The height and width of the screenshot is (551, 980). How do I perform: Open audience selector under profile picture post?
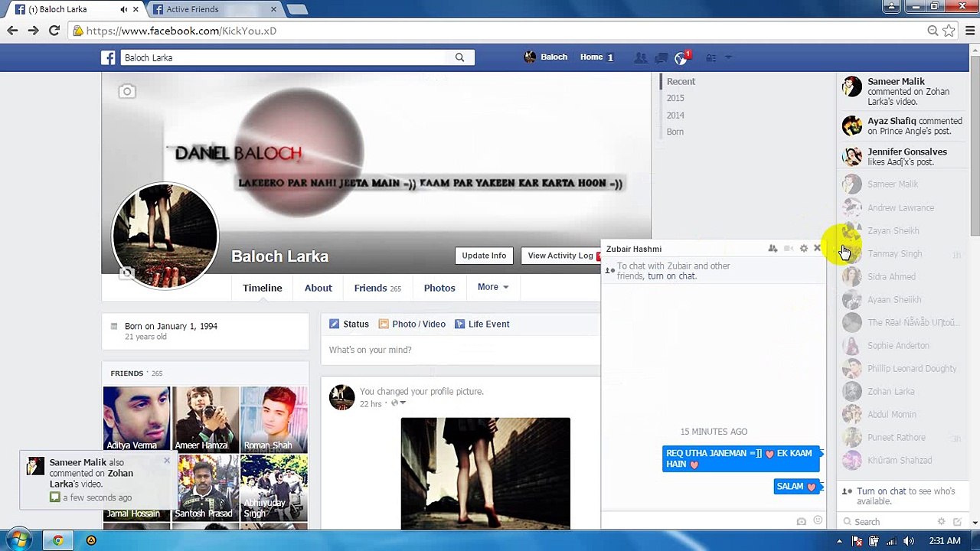coord(398,403)
